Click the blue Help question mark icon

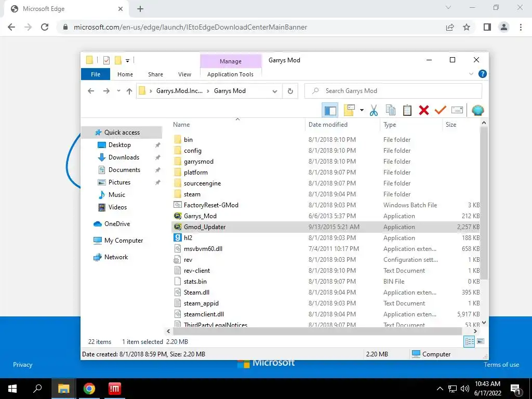click(x=483, y=74)
